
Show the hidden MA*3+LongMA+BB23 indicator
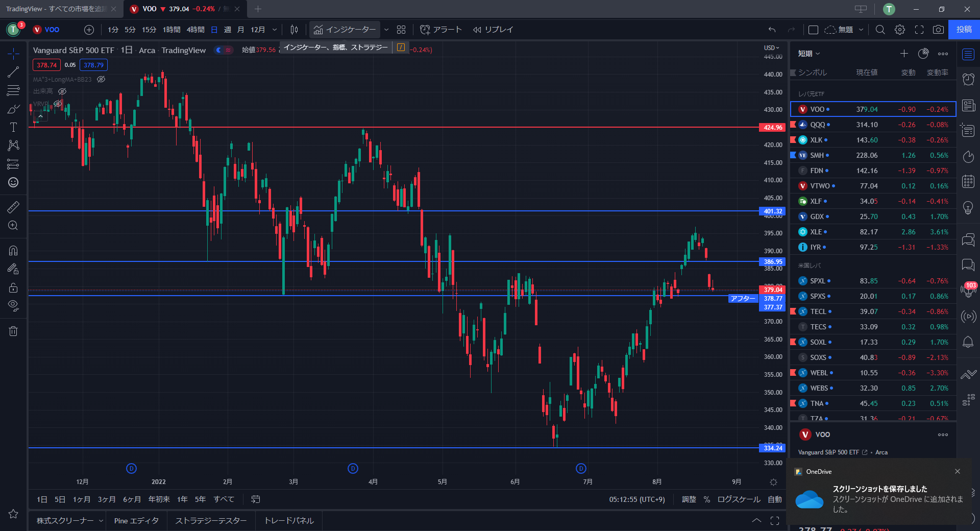(x=101, y=79)
